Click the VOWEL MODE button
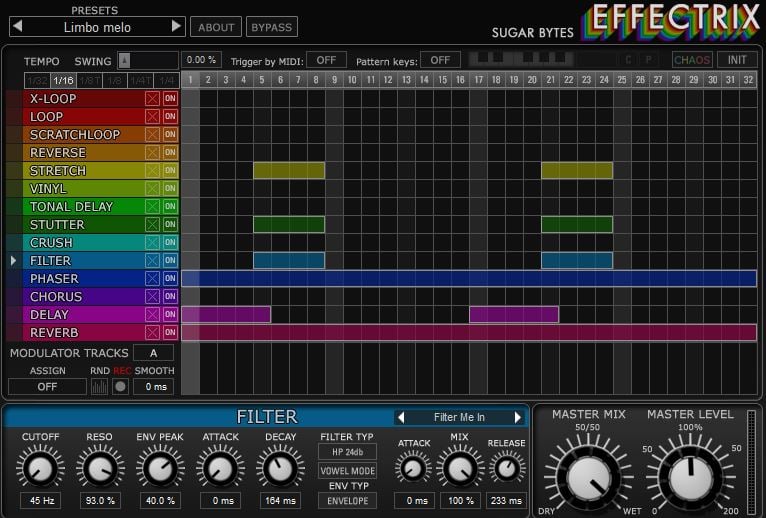The width and height of the screenshot is (766, 518). coord(347,471)
